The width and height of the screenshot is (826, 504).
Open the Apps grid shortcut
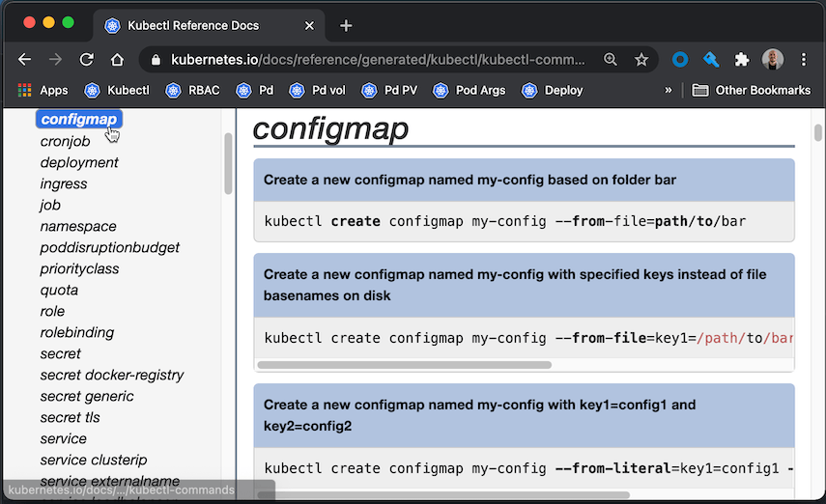43,91
